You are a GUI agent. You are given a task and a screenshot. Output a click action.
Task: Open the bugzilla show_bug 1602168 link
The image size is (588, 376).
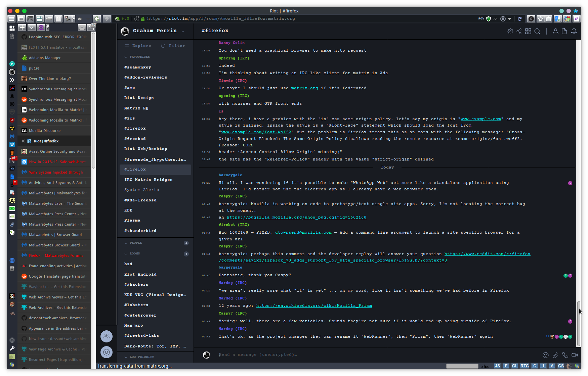click(296, 218)
